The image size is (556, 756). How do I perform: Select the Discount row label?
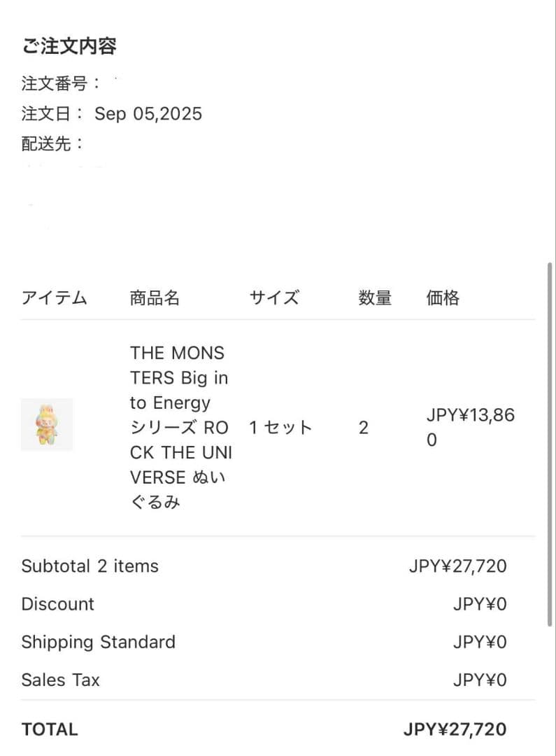[58, 604]
